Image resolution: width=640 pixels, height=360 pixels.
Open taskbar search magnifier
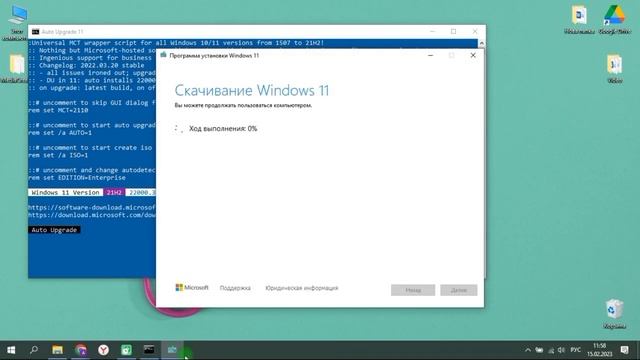[x=34, y=350]
